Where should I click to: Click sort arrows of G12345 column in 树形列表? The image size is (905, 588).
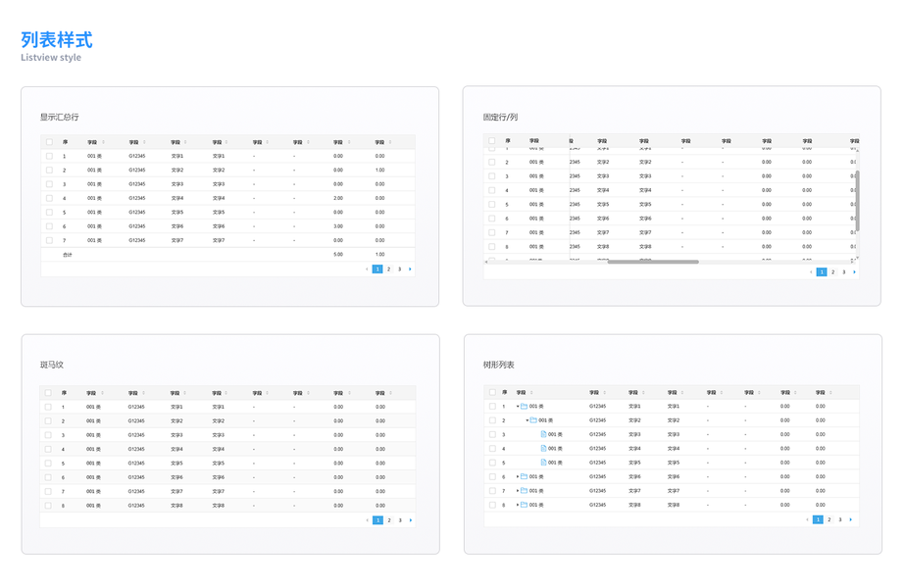[x=604, y=392]
